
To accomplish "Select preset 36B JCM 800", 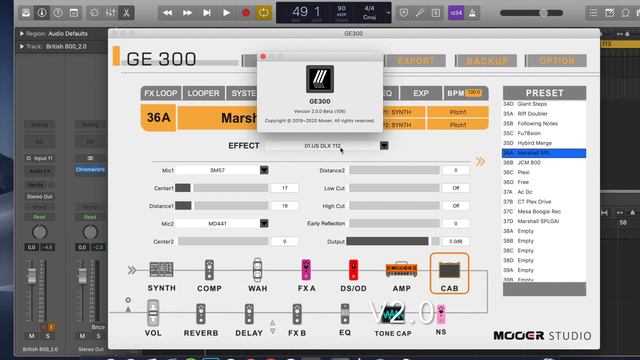I will (x=544, y=162).
